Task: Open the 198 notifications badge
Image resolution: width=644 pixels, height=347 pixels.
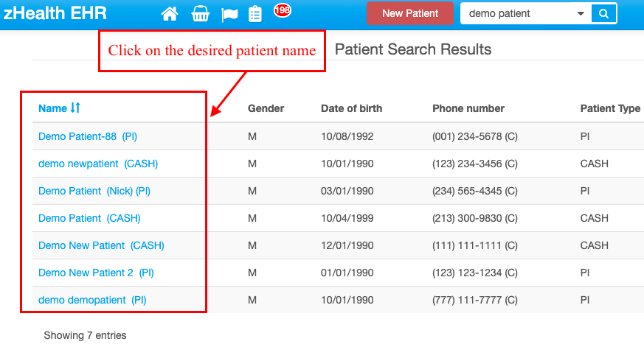Action: click(282, 10)
